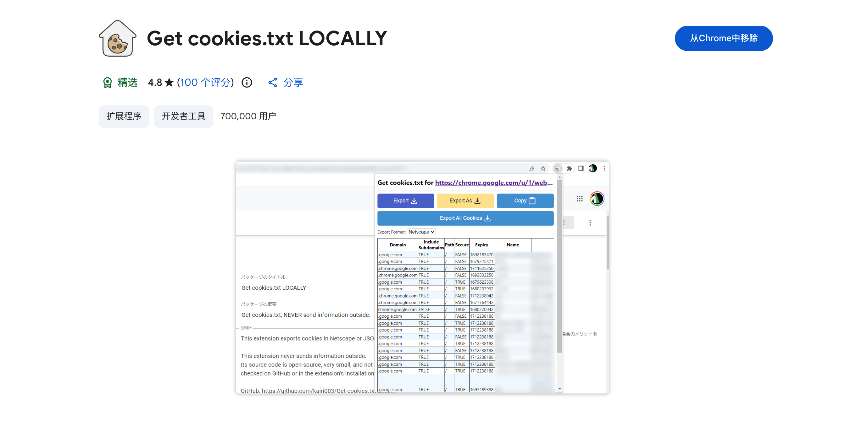
Task: Click the expiry cell 1711625250
Action: pyautogui.click(x=481, y=269)
